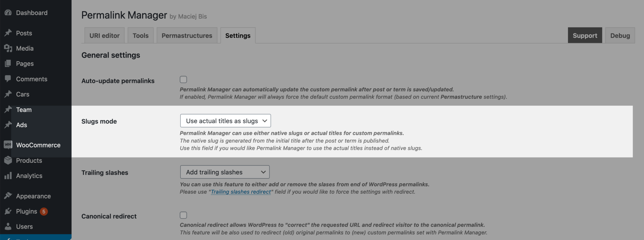Click the Plugins plug icon

8,211
